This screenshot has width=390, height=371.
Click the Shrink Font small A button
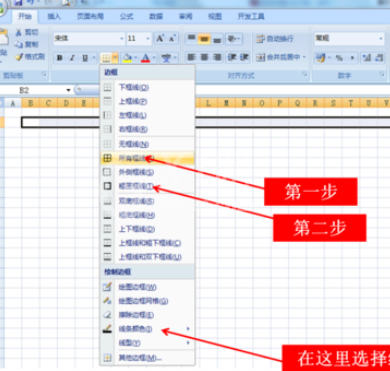point(172,39)
